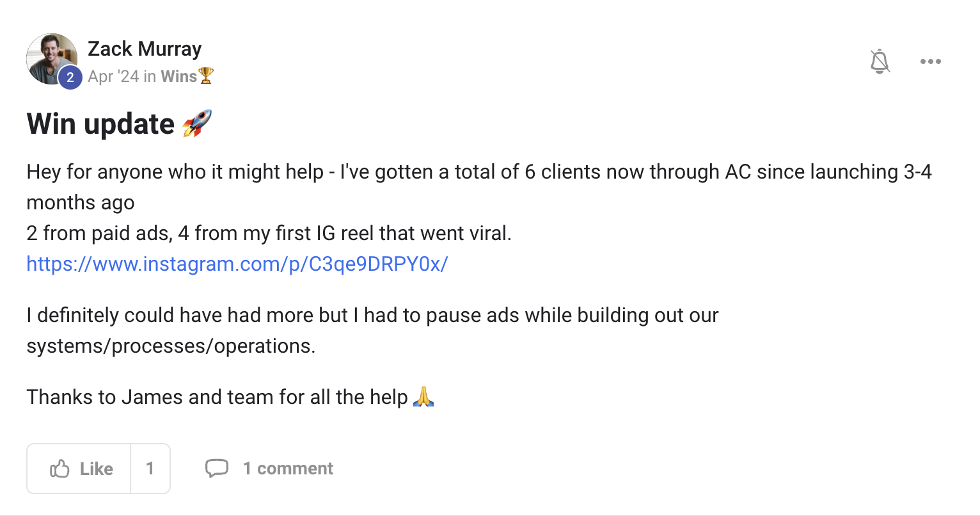Viewport: 980px width, 516px height.
Task: Open the Instagram reel link
Action: tap(237, 264)
